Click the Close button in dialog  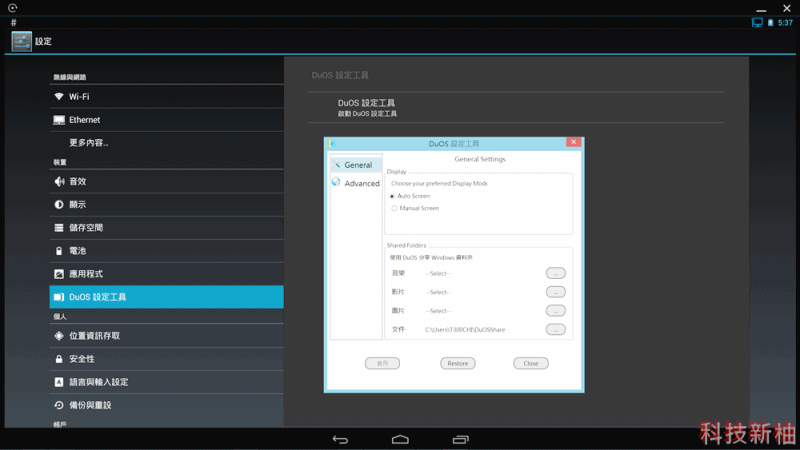531,363
